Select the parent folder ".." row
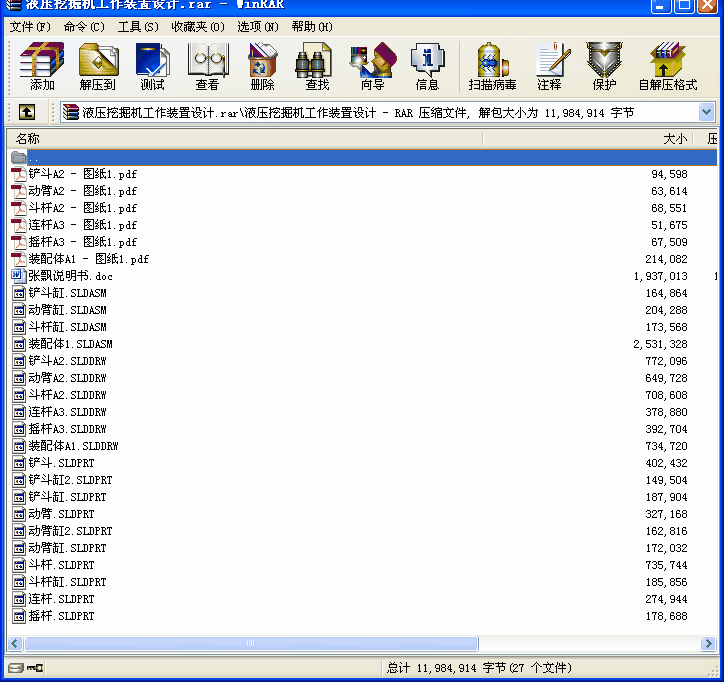The width and height of the screenshot is (724, 682). point(362,157)
